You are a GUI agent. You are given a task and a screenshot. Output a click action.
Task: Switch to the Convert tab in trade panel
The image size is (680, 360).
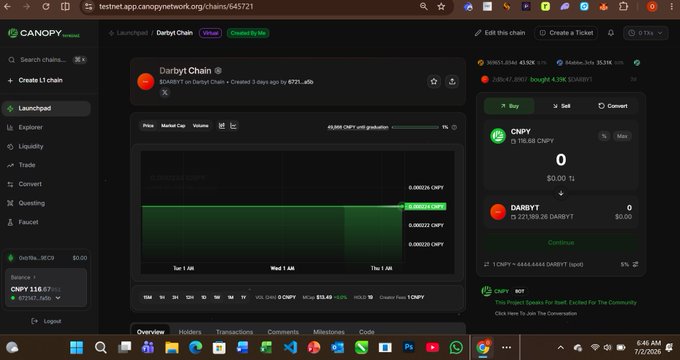click(x=612, y=106)
